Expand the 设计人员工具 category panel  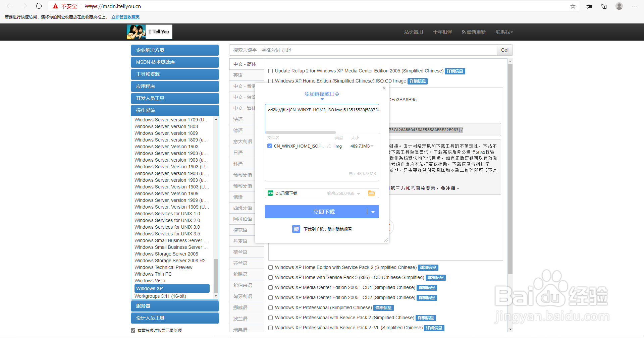(x=175, y=318)
